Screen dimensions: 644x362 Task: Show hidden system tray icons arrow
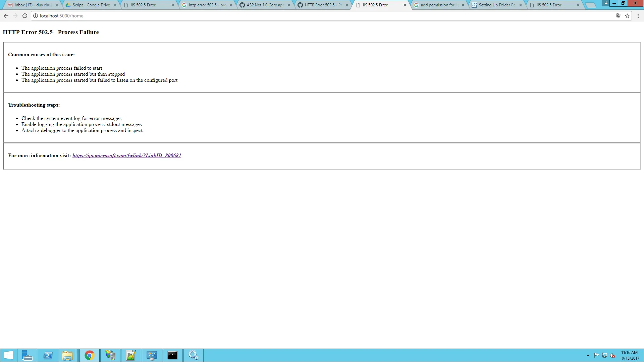click(588, 355)
